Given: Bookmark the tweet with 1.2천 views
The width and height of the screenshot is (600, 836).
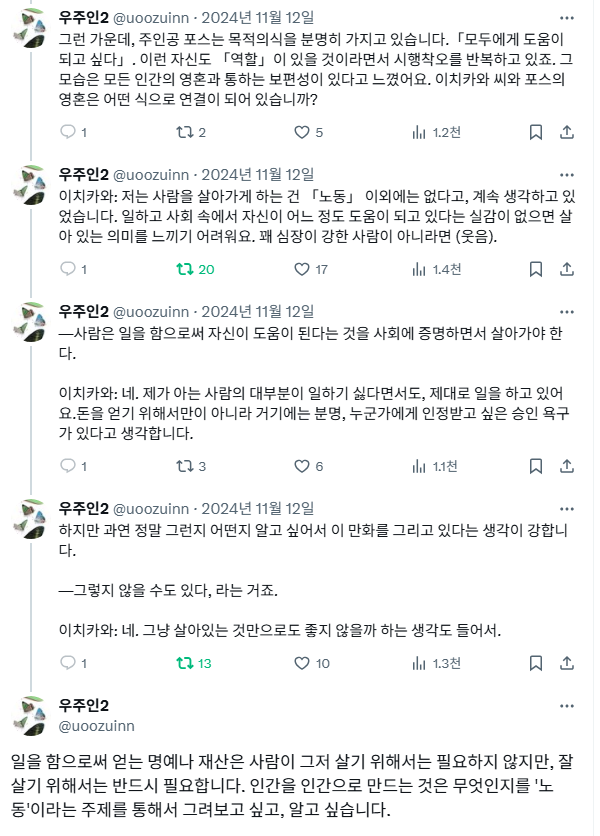Looking at the screenshot, I should pyautogui.click(x=535, y=132).
